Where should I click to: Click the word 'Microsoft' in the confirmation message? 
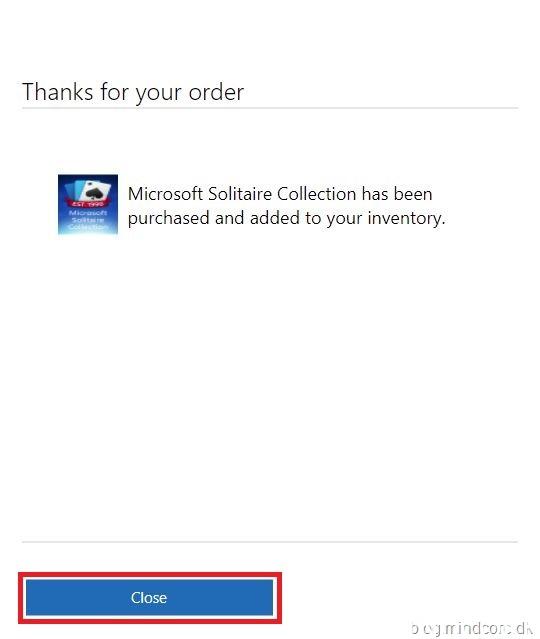click(165, 194)
